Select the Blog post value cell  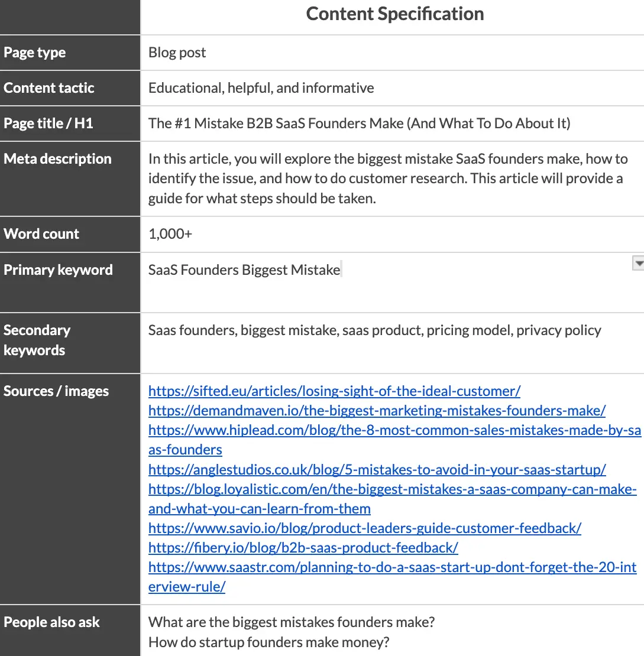coord(390,53)
